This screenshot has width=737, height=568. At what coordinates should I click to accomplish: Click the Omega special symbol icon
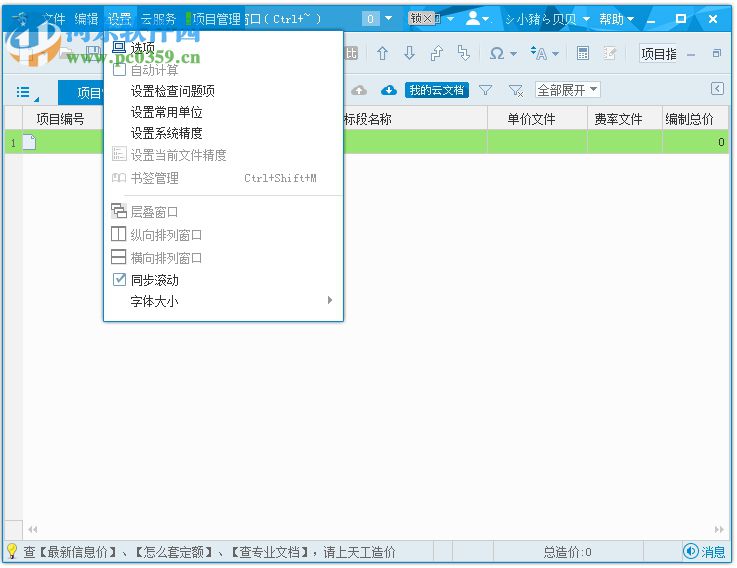pos(496,54)
